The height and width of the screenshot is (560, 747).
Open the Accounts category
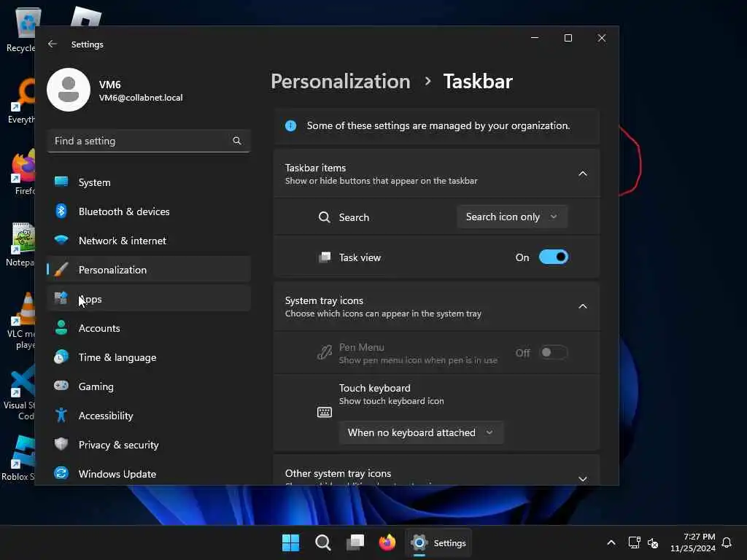[149, 328]
